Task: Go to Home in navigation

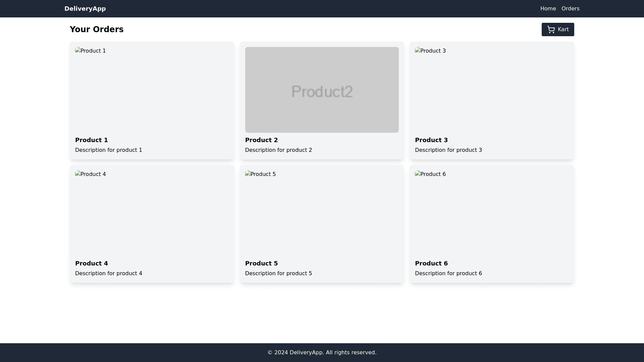Action: pos(548,9)
